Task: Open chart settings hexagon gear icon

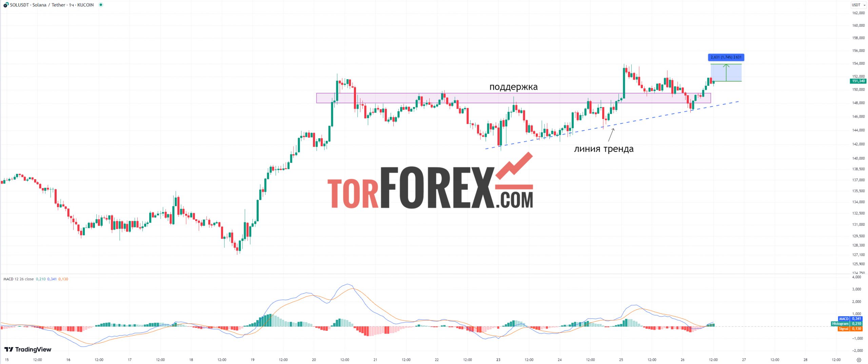Action: 859,360
